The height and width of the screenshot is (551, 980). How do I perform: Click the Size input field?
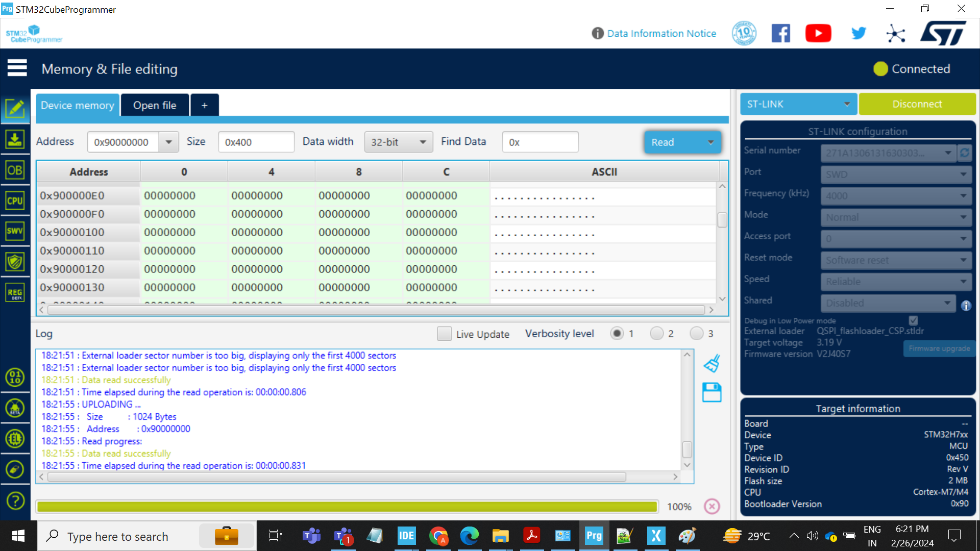(256, 142)
